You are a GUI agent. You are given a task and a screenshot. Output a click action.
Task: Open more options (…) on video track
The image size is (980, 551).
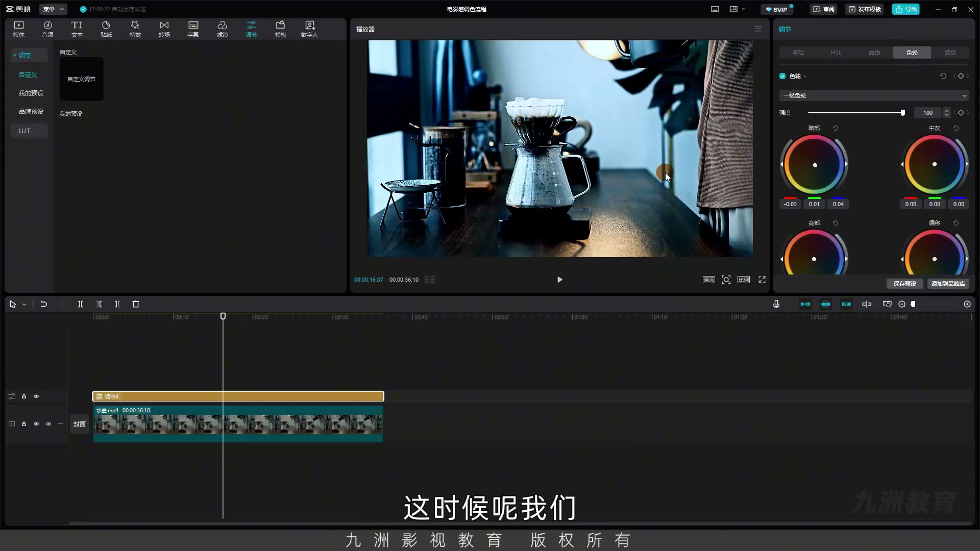click(61, 424)
